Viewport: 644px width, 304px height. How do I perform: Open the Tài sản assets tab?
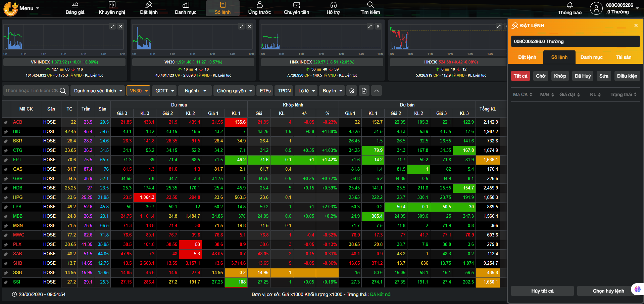click(624, 57)
